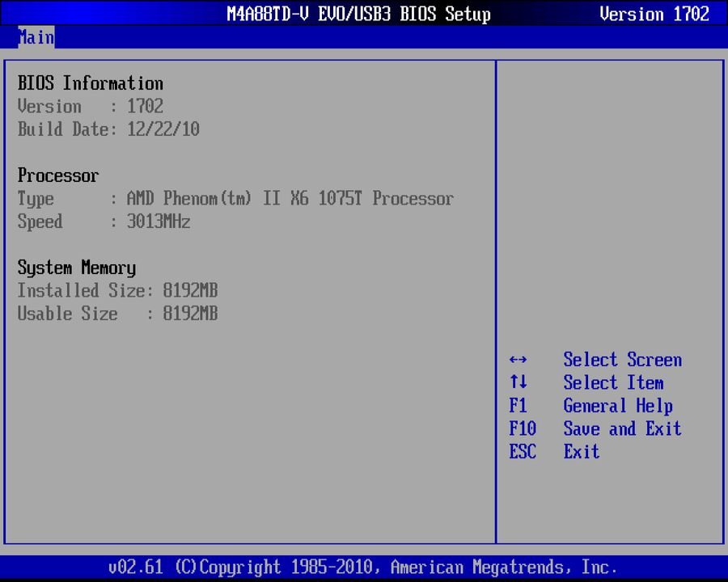Image resolution: width=728 pixels, height=582 pixels.
Task: Click the BIOS Setup title bar text
Action: (359, 14)
